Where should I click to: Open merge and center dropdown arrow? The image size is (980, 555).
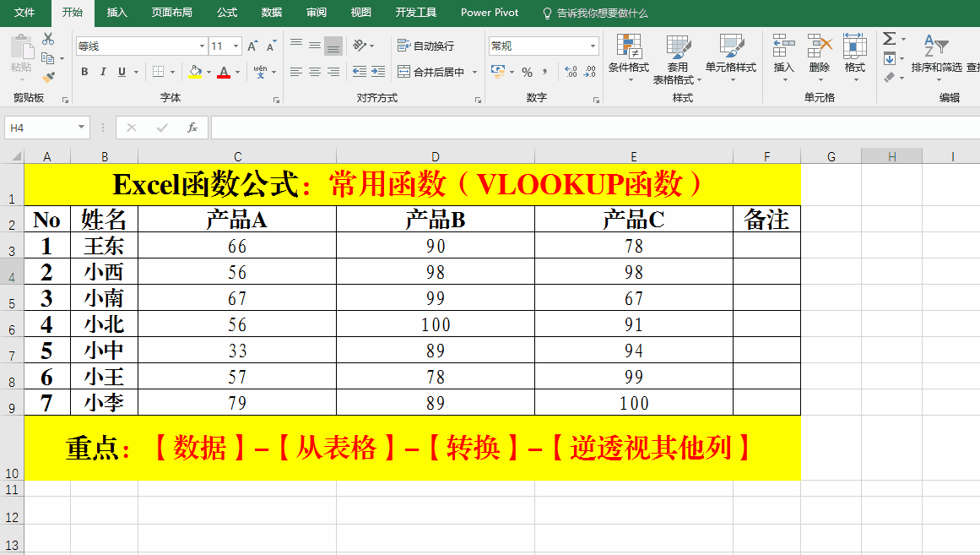pyautogui.click(x=475, y=72)
